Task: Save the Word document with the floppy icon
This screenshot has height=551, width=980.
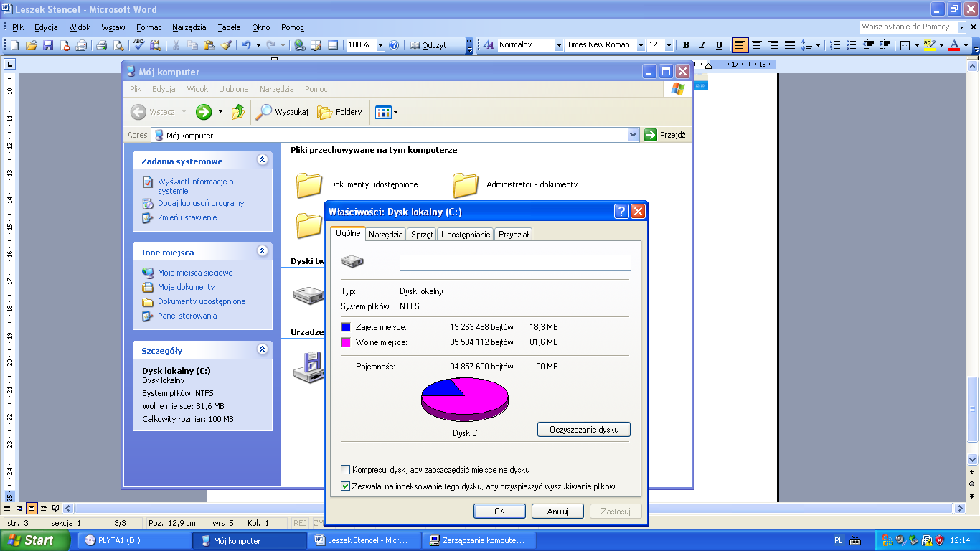Action: 48,45
